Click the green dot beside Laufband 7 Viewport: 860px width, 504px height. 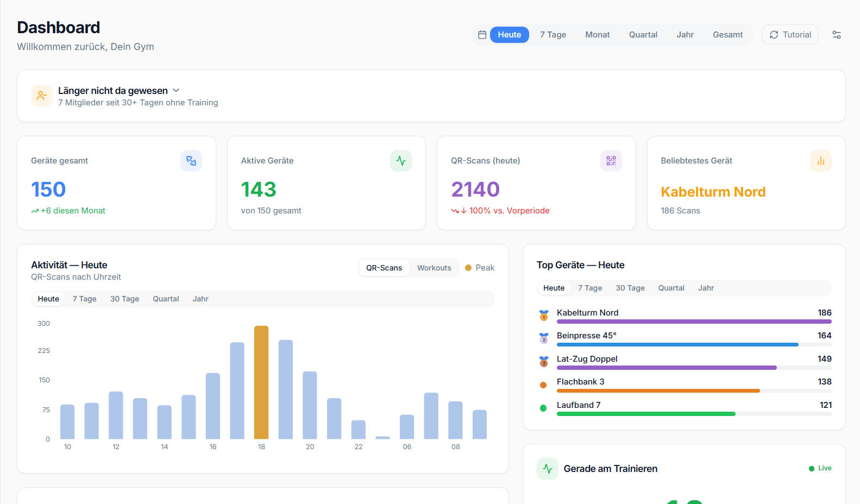pyautogui.click(x=543, y=408)
